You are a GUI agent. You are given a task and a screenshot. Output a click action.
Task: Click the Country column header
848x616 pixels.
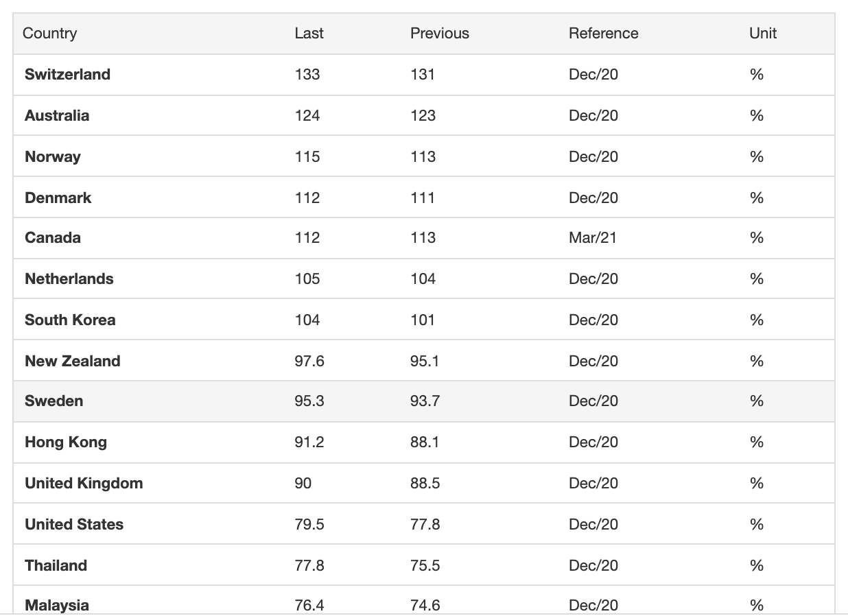49,34
